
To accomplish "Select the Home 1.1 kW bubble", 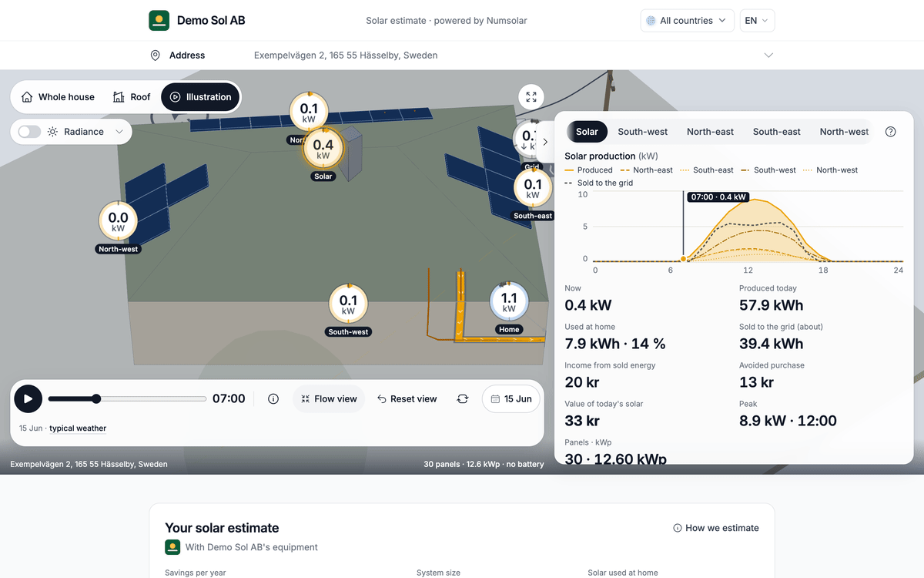I will tap(509, 302).
